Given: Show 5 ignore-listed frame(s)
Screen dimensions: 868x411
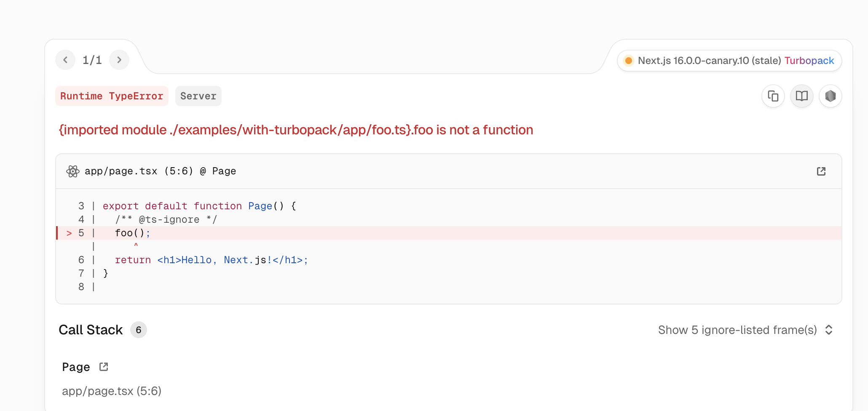Looking at the screenshot, I should click(x=737, y=330).
